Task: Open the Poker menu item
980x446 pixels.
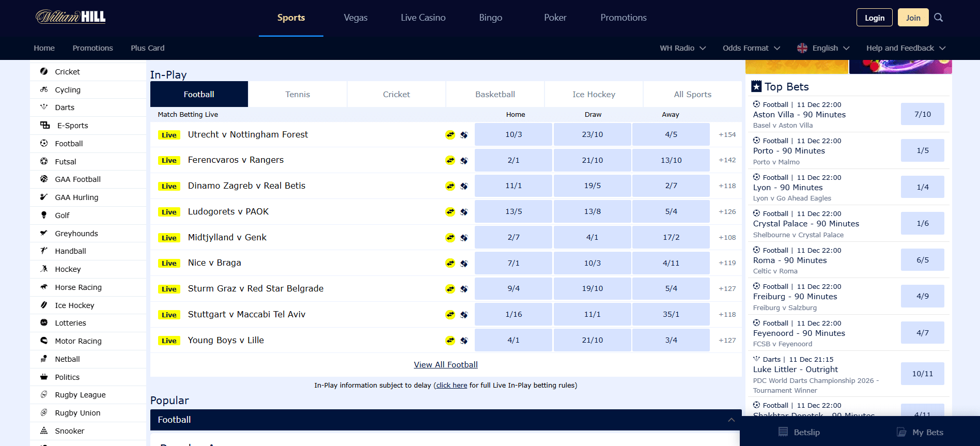Action: click(x=555, y=18)
